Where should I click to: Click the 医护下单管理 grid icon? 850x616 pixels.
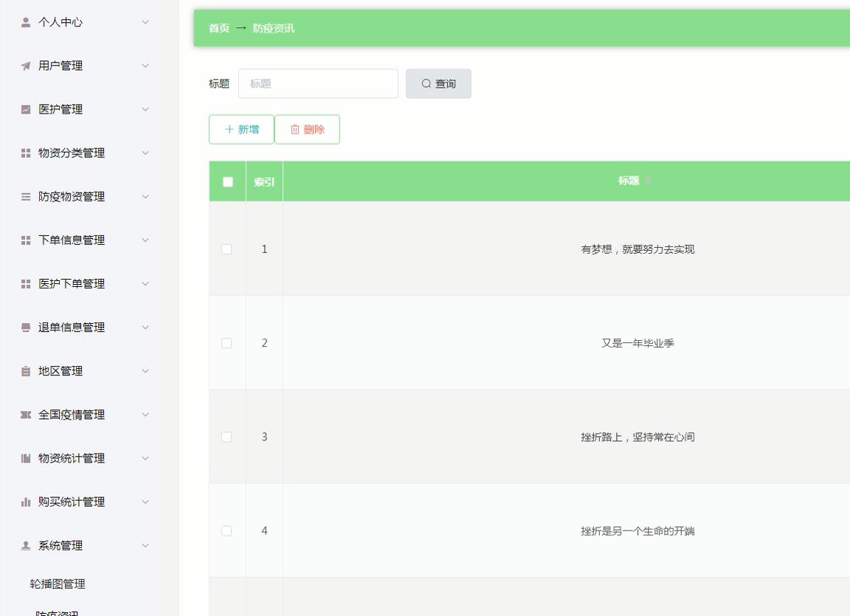click(x=26, y=284)
